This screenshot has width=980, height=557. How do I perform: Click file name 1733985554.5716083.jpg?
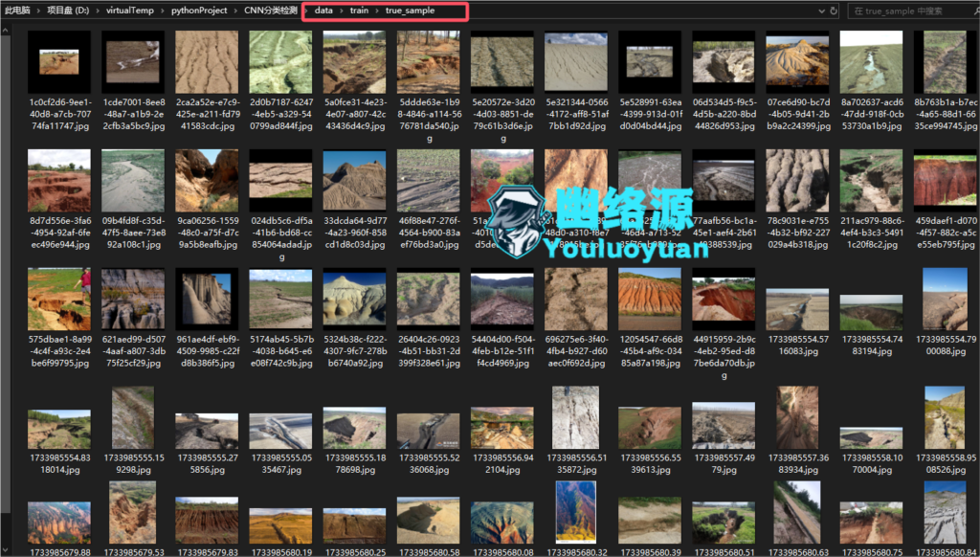pyautogui.click(x=797, y=345)
